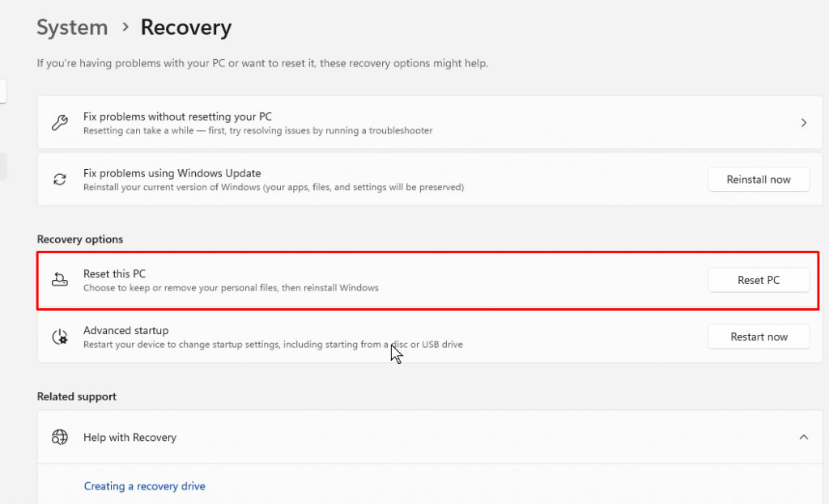Click the Fix problems using Windows Update title
This screenshot has height=504, width=829.
coord(172,173)
